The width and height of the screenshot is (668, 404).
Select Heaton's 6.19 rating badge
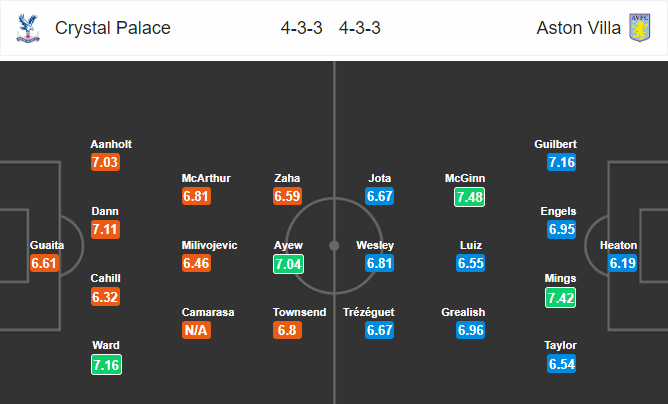[x=622, y=263]
